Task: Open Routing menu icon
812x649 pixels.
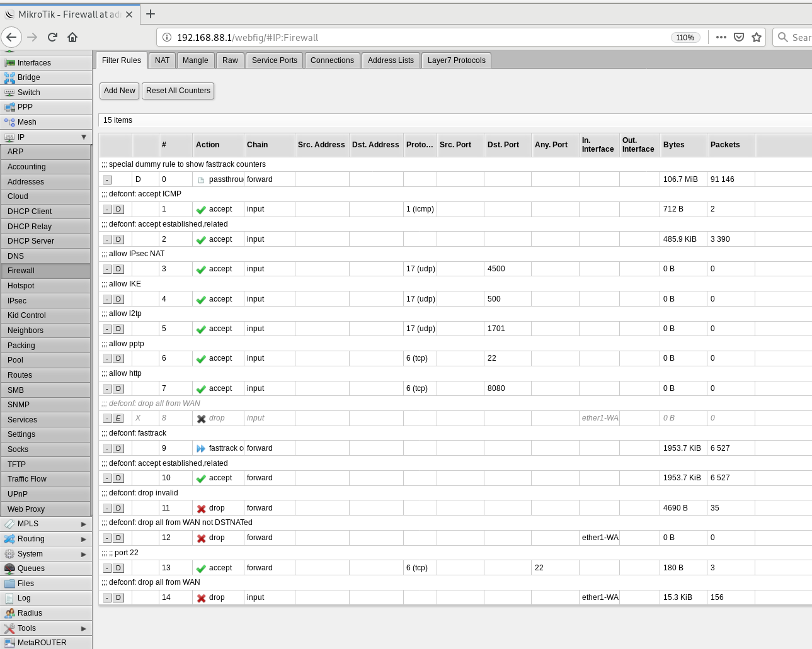Action: point(9,539)
